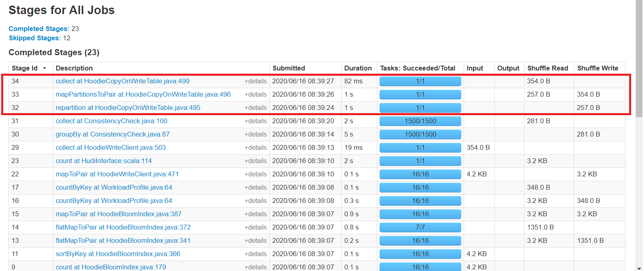Select duration cell 0.9 s
This screenshot has width=644, height=271.
351,214
